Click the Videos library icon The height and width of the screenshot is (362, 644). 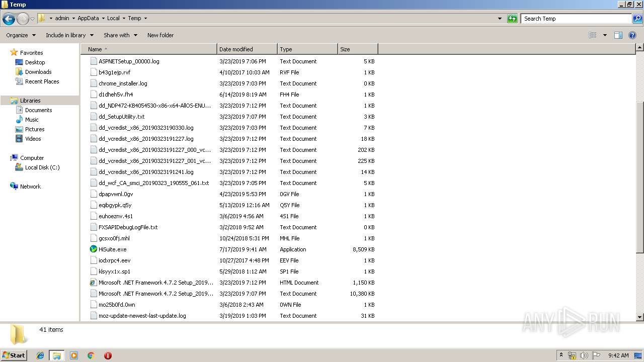pos(19,139)
